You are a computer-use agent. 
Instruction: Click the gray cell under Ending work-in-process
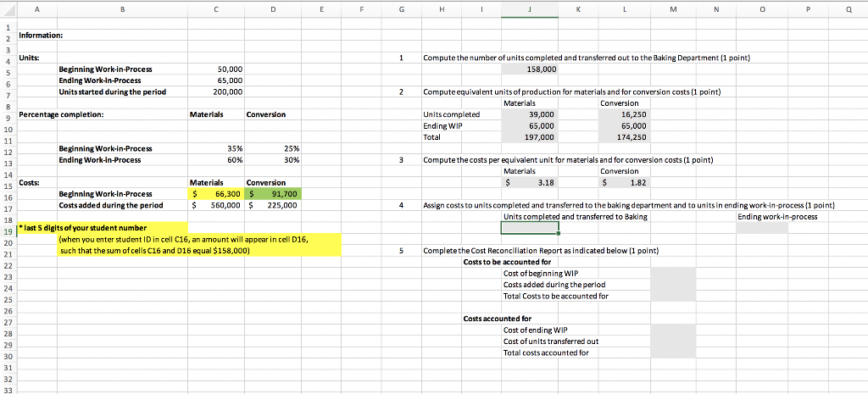coord(762,227)
